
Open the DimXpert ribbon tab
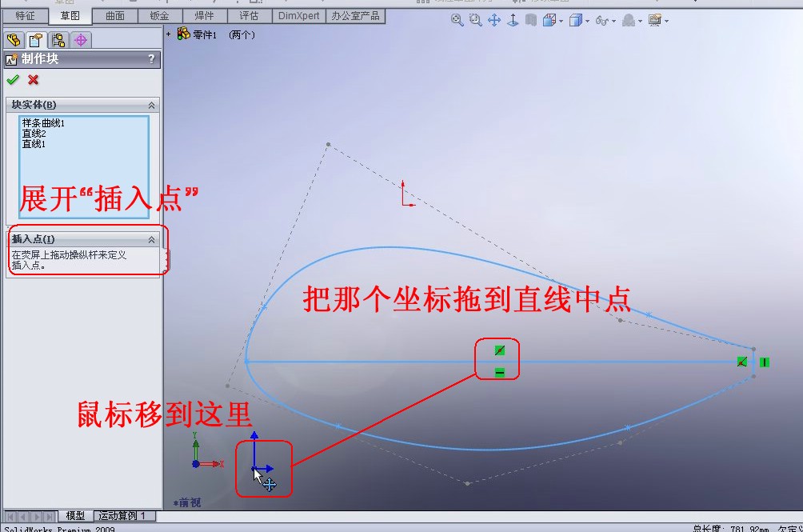point(298,16)
